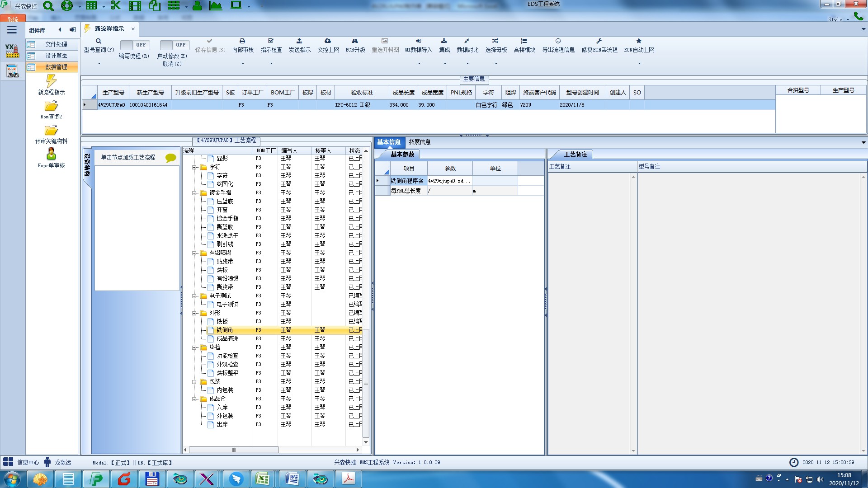868x488 pixels.
Task: Collapse the 镀金手指 tree folder
Action: point(194,193)
